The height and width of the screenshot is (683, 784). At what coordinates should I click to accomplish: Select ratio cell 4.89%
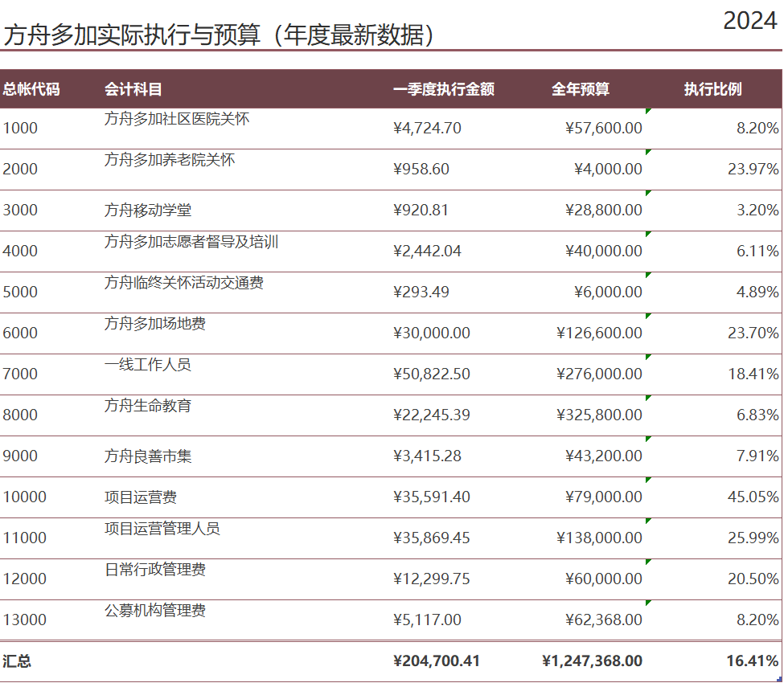tap(757, 292)
